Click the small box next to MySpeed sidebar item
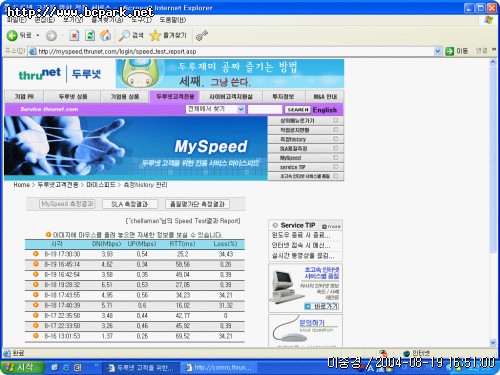This screenshot has width=500, height=375. click(335, 157)
